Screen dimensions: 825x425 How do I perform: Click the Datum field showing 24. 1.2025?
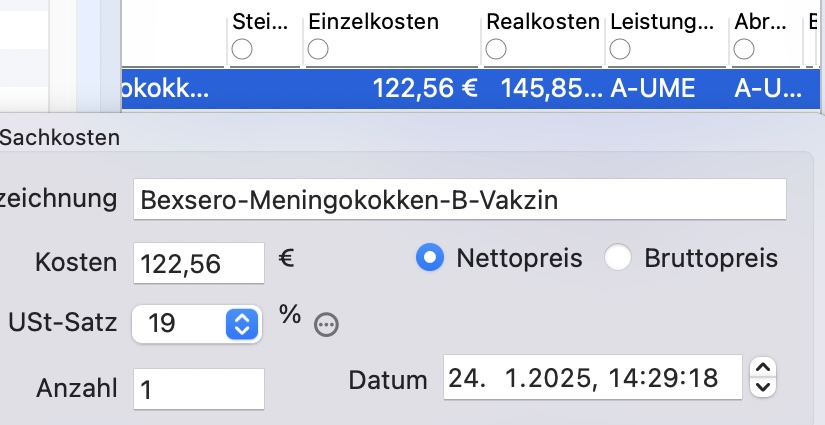[x=592, y=377]
